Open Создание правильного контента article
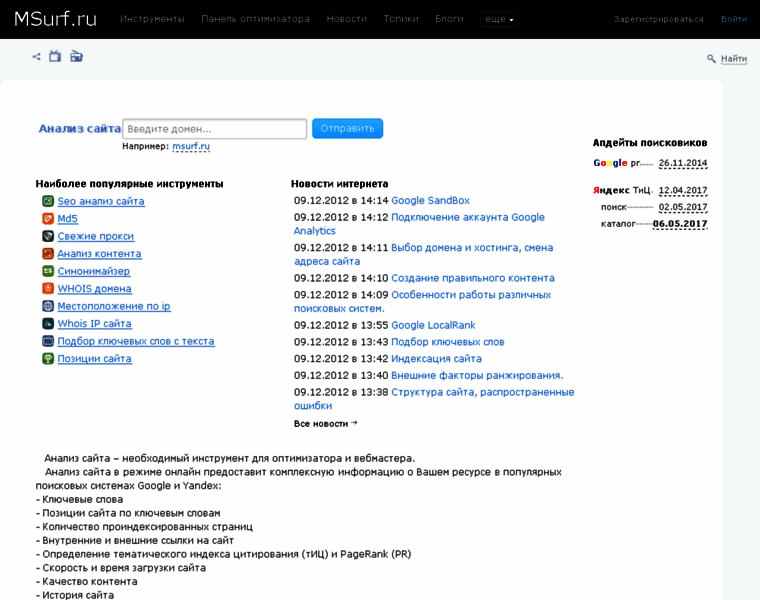 pyautogui.click(x=473, y=278)
